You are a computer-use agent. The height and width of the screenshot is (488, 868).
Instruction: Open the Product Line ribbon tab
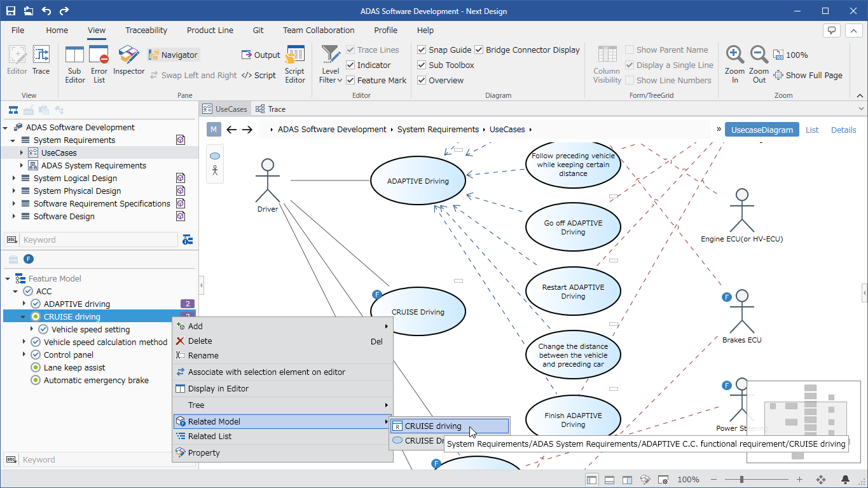pyautogui.click(x=210, y=30)
